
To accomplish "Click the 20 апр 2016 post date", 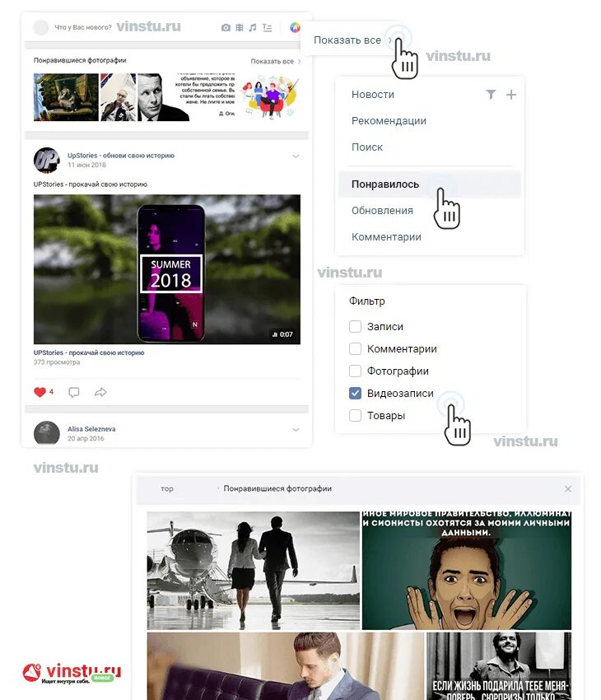I will click(x=86, y=438).
